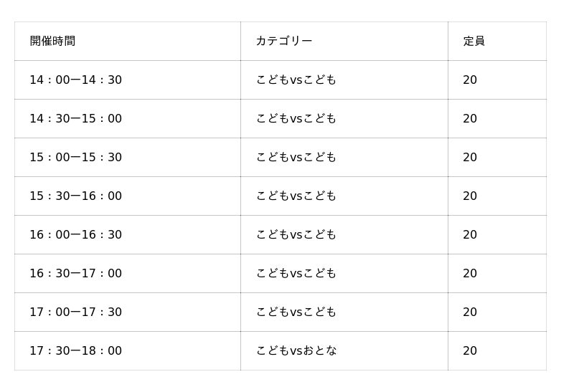Click the カテゴリー column header
The width and height of the screenshot is (574, 392).
tap(284, 42)
